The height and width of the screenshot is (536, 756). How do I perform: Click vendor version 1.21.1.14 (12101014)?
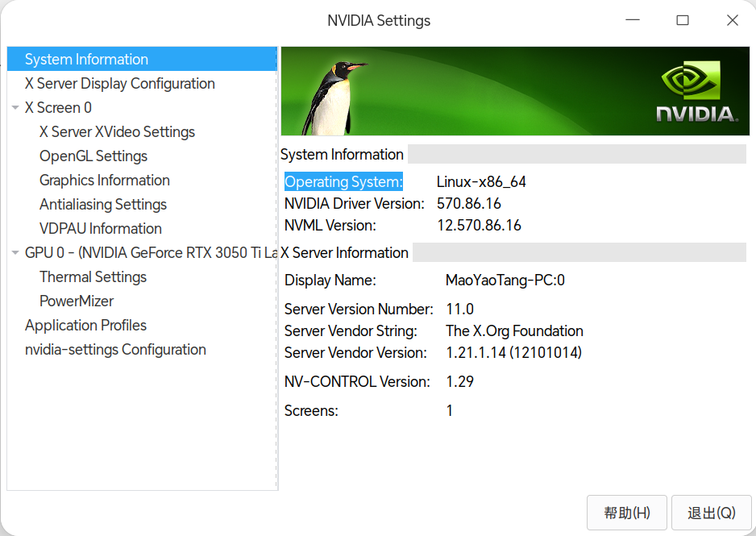(514, 352)
